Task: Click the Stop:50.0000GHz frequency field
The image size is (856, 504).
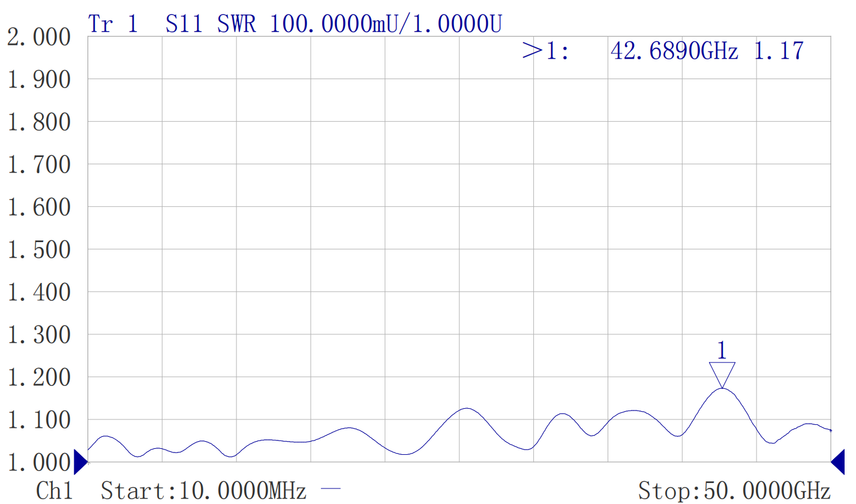Action: click(x=734, y=491)
